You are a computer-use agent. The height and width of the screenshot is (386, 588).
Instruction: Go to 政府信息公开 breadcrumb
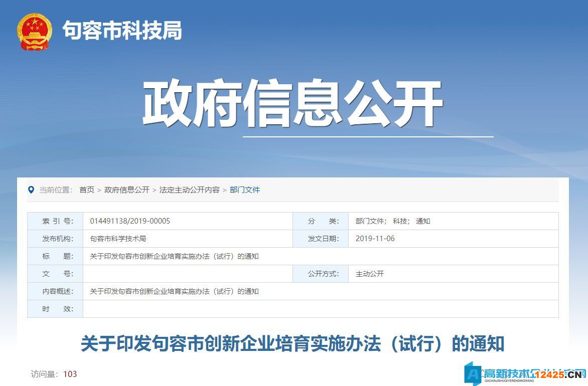pyautogui.click(x=127, y=190)
